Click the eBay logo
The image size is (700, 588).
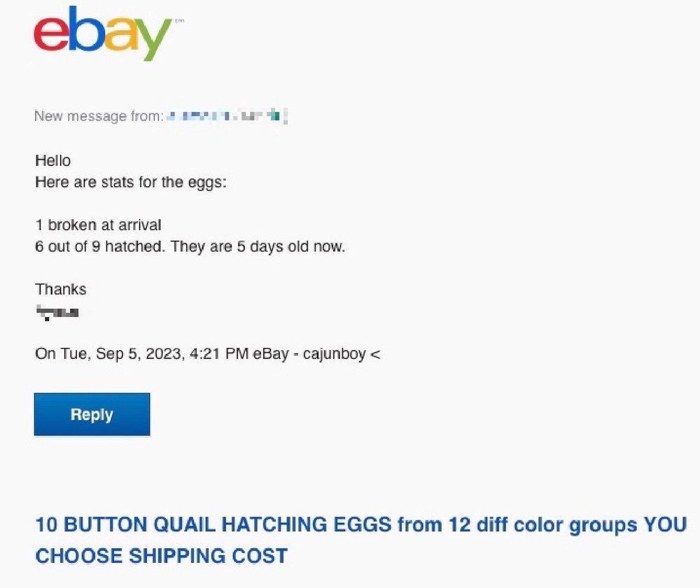105,35
